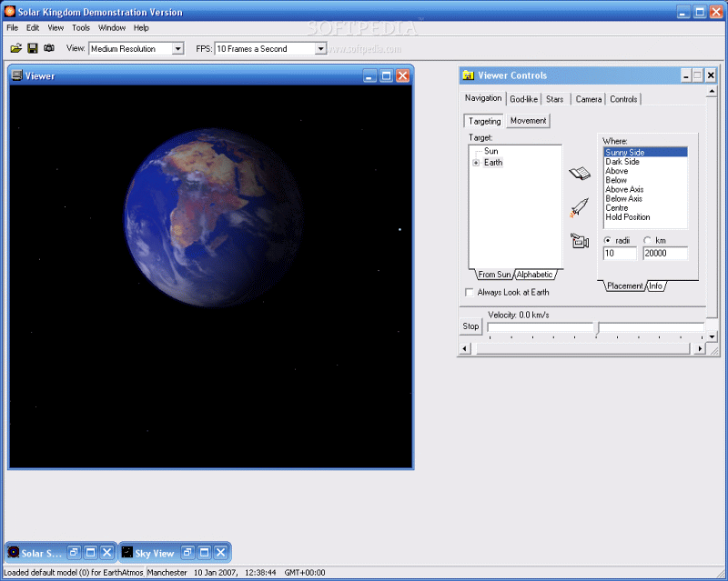This screenshot has height=581, width=728.
Task: Click the video camera icon in Viewer Controls
Action: tap(580, 241)
